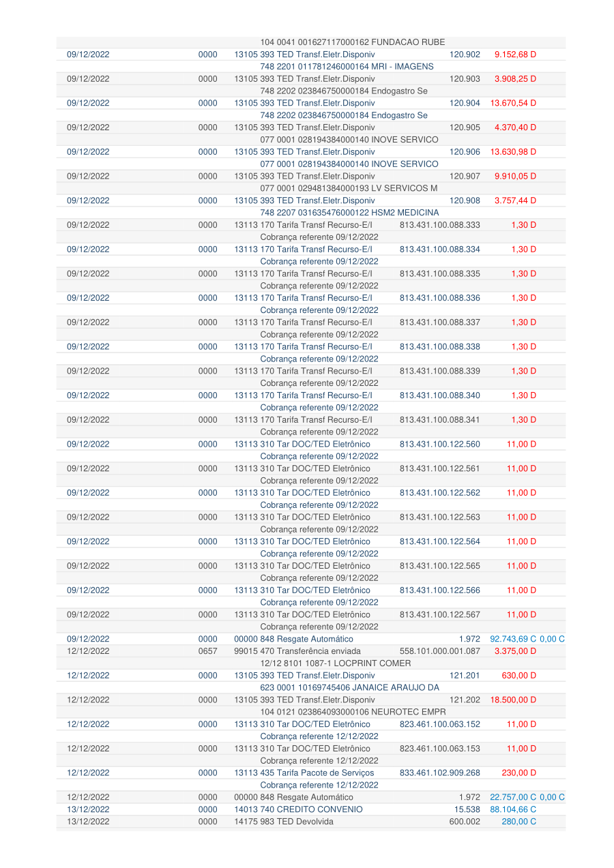The height and width of the screenshot is (868, 614).
Task: Click the TED Devolvida entry
Action: click(284, 822)
